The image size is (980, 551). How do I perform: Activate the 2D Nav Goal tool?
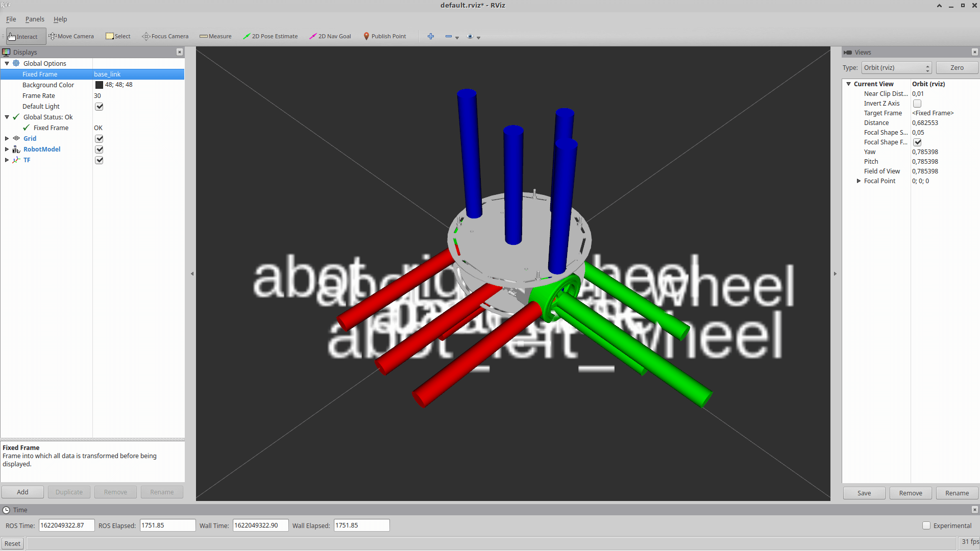click(330, 36)
